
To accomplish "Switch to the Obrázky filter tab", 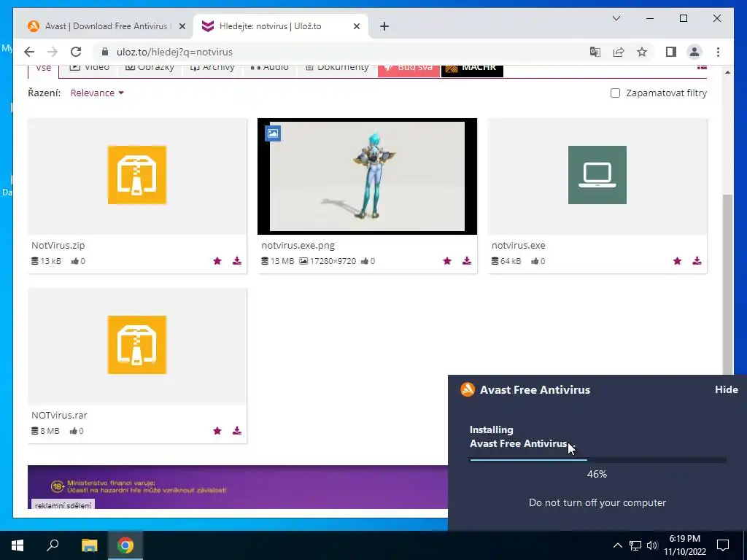I will (150, 69).
